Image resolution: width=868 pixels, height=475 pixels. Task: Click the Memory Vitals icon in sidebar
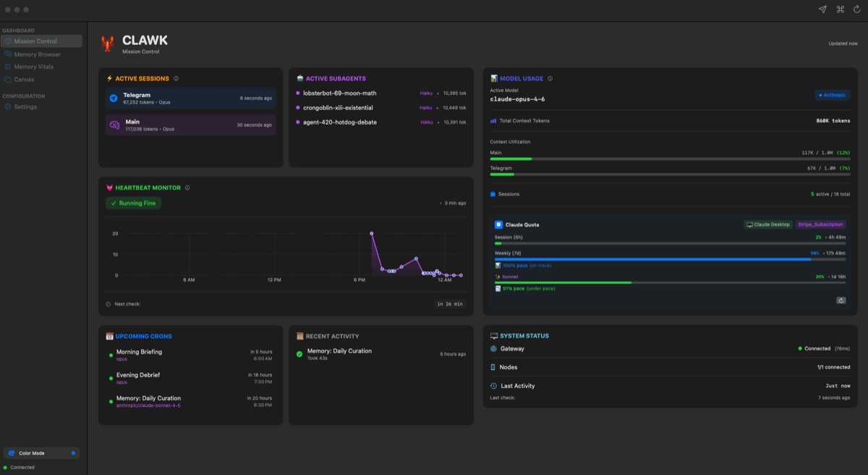8,67
